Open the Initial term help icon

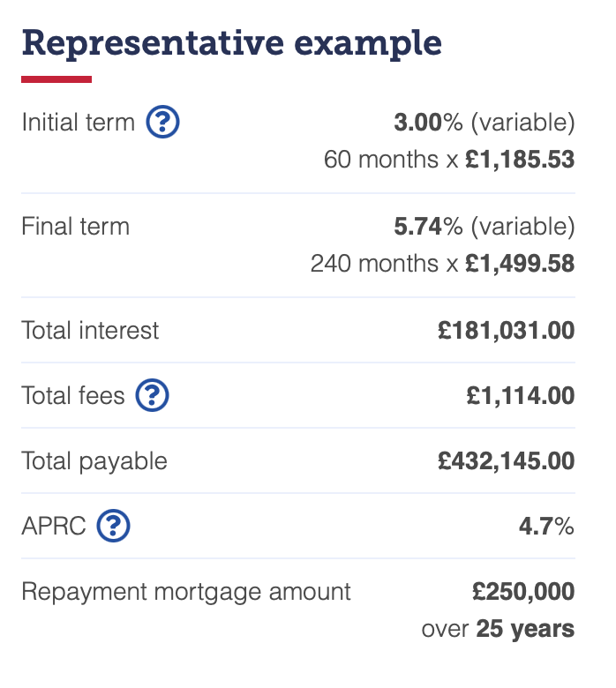tap(162, 122)
